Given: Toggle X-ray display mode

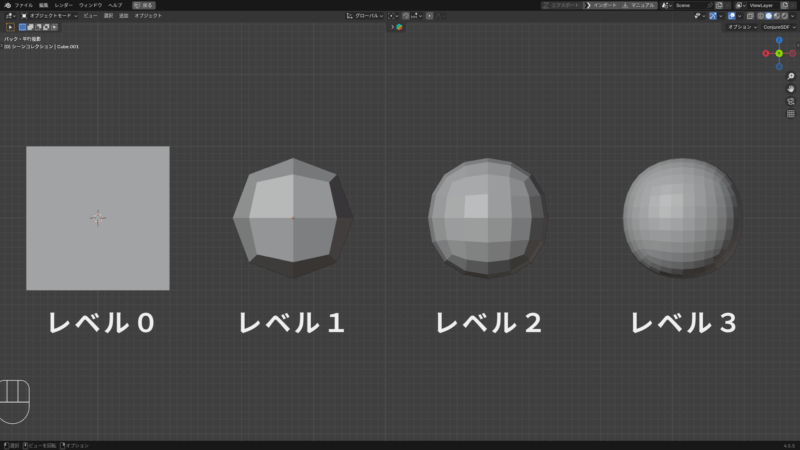Looking at the screenshot, I should coord(747,16).
